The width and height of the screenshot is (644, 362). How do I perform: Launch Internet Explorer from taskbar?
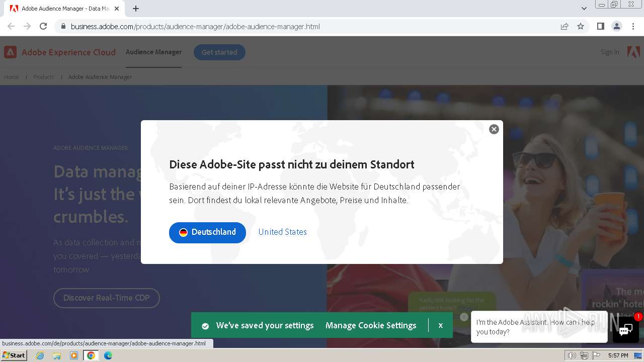pyautogui.click(x=40, y=355)
